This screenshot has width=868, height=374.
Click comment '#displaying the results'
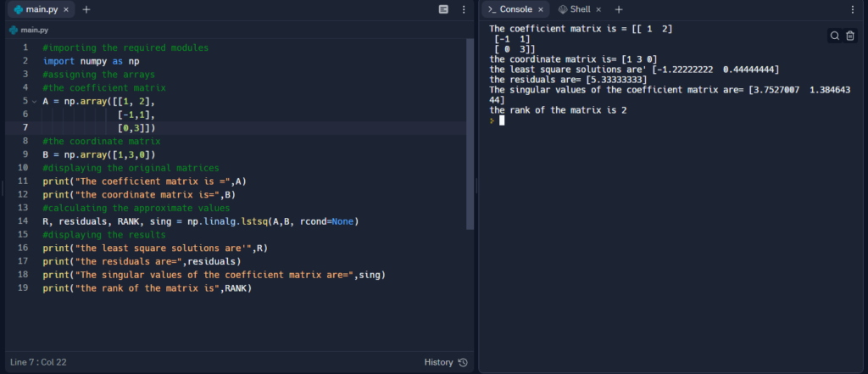(103, 234)
